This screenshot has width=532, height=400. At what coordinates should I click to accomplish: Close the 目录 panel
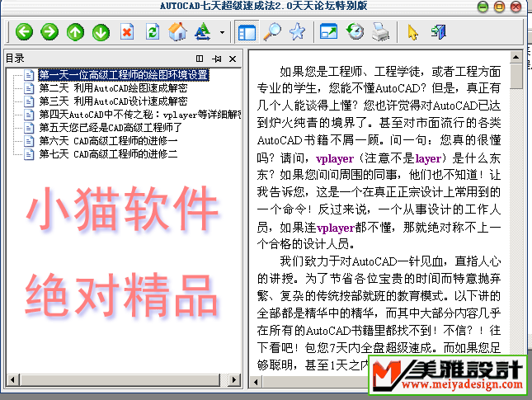coord(233,59)
